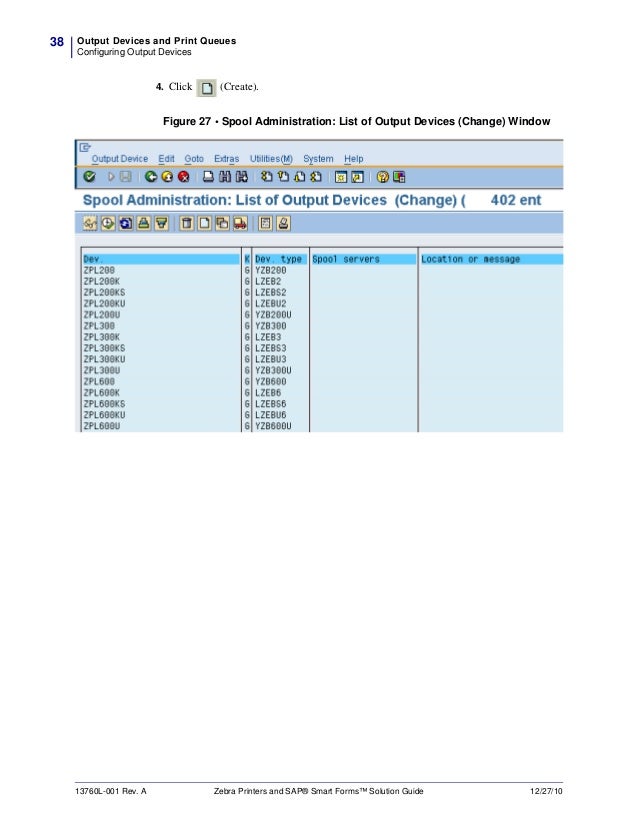638x826 pixels.
Task: Expand the command field triangle arrow
Action: click(111, 177)
